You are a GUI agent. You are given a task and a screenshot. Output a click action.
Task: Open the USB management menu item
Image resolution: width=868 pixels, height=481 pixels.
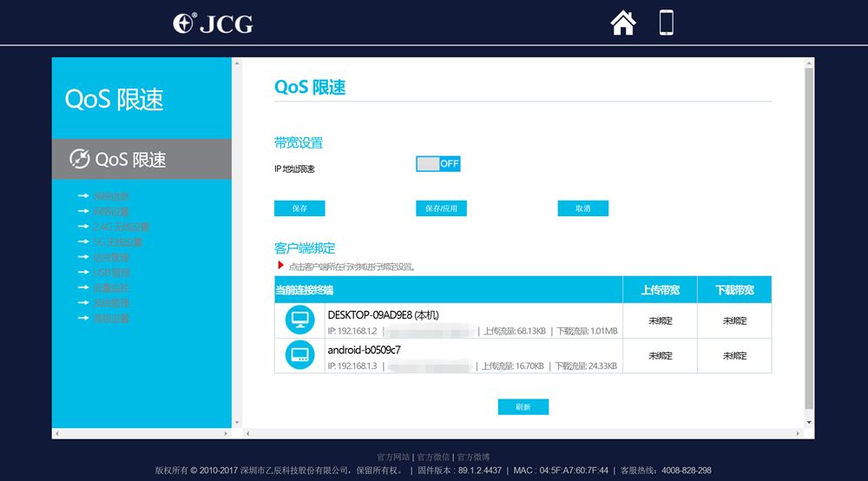pos(111,273)
